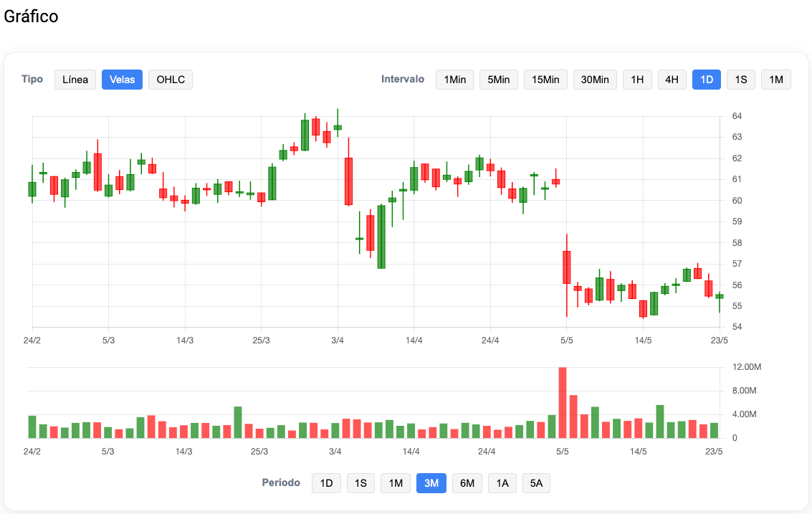
Task: Switch period to 6M
Action: coord(467,482)
